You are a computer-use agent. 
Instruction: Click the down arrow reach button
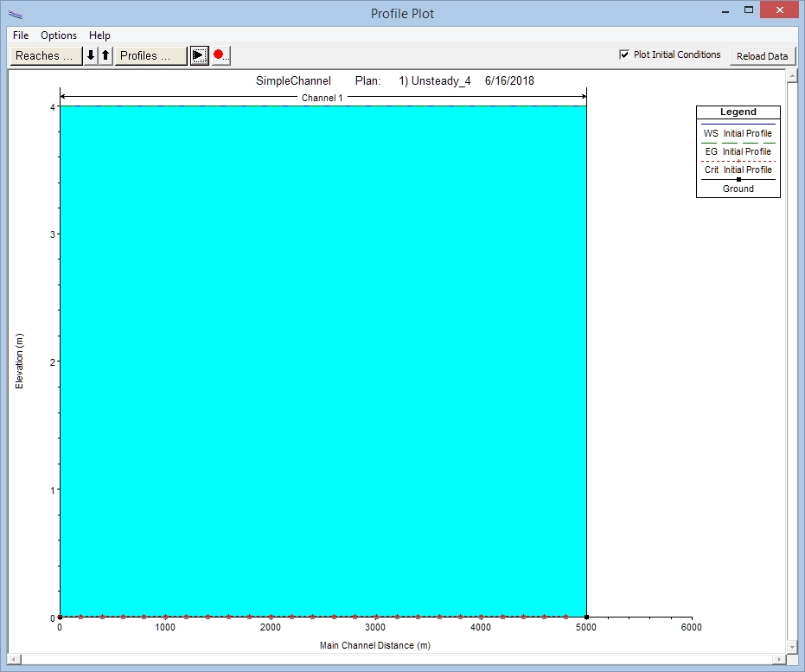[x=90, y=55]
